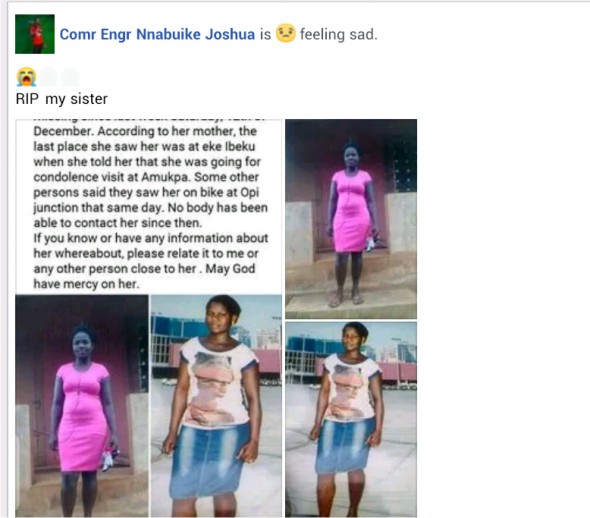The height and width of the screenshot is (518, 590).
Task: Click the woman's face in the center photo
Action: click(x=220, y=314)
